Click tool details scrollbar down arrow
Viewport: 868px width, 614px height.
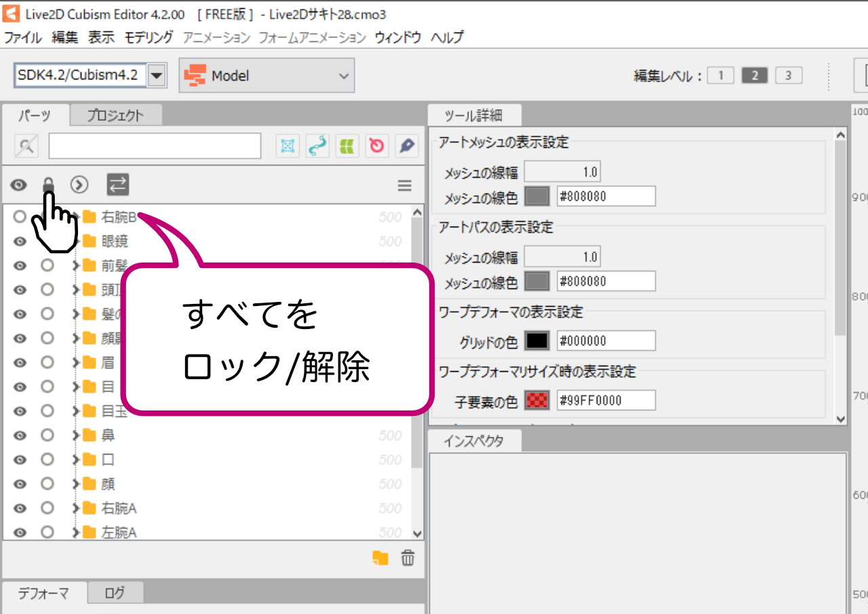pyautogui.click(x=841, y=419)
